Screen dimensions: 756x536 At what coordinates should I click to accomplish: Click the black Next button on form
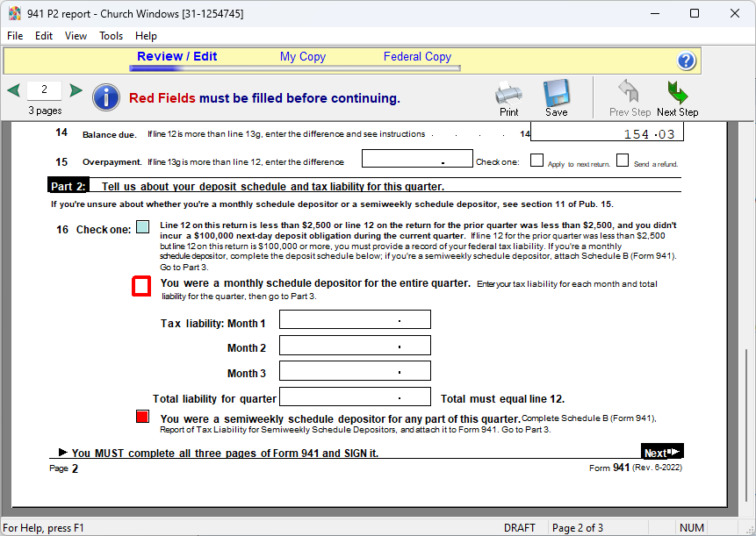point(661,453)
